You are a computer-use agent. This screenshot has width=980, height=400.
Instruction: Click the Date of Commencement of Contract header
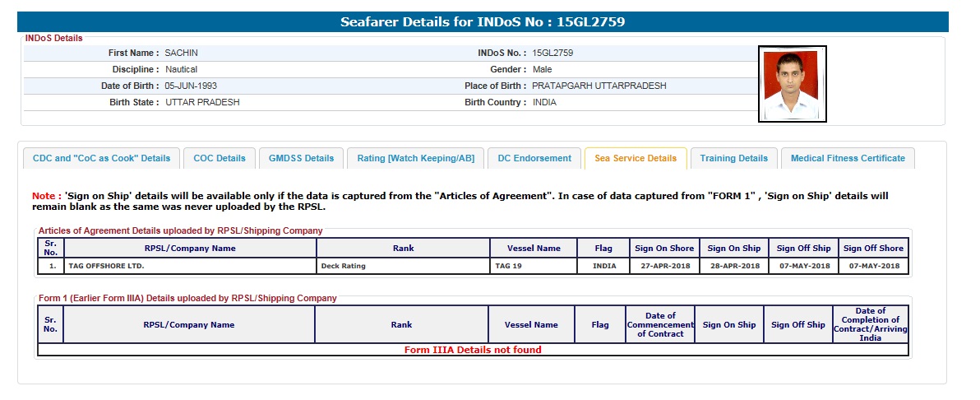[x=660, y=324]
